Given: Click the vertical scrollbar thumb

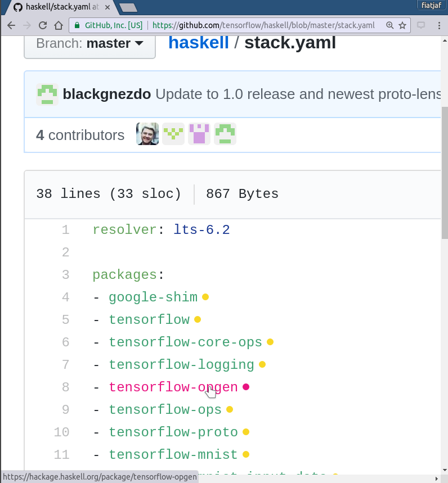Looking at the screenshot, I should [445, 173].
